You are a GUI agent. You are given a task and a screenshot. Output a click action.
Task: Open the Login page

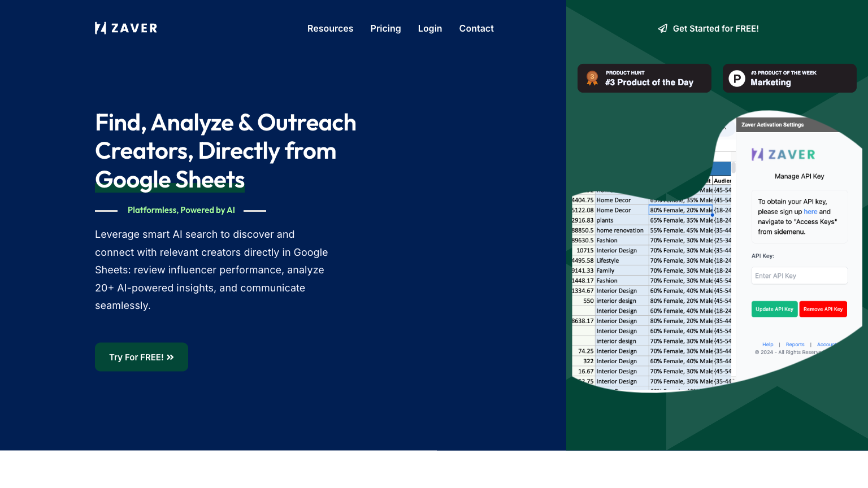(429, 29)
